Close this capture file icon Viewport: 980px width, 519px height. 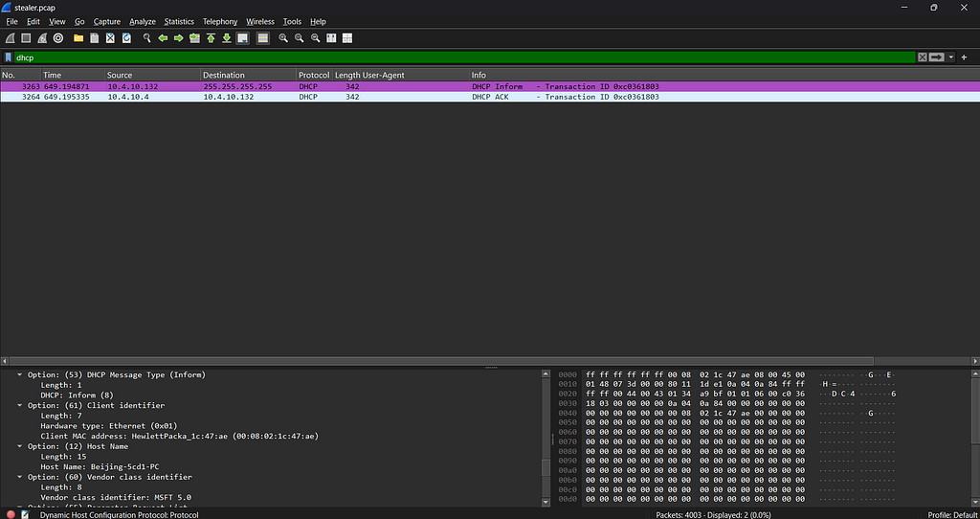click(111, 38)
